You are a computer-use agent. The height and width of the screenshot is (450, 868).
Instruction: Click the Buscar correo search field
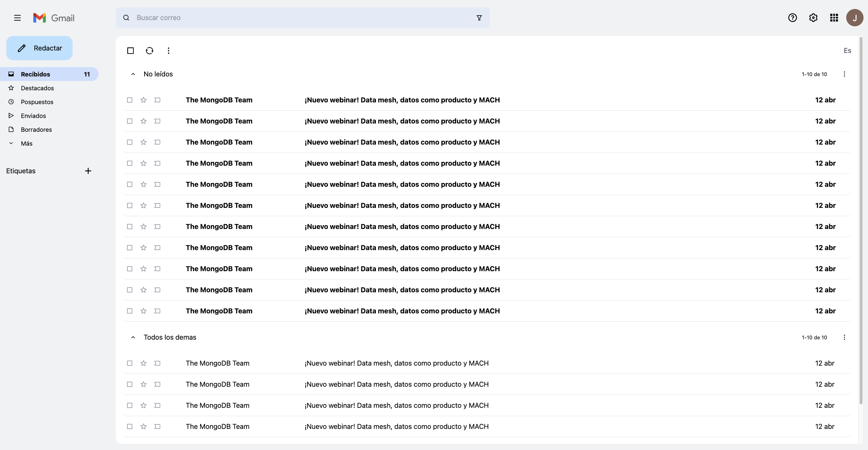point(297,18)
